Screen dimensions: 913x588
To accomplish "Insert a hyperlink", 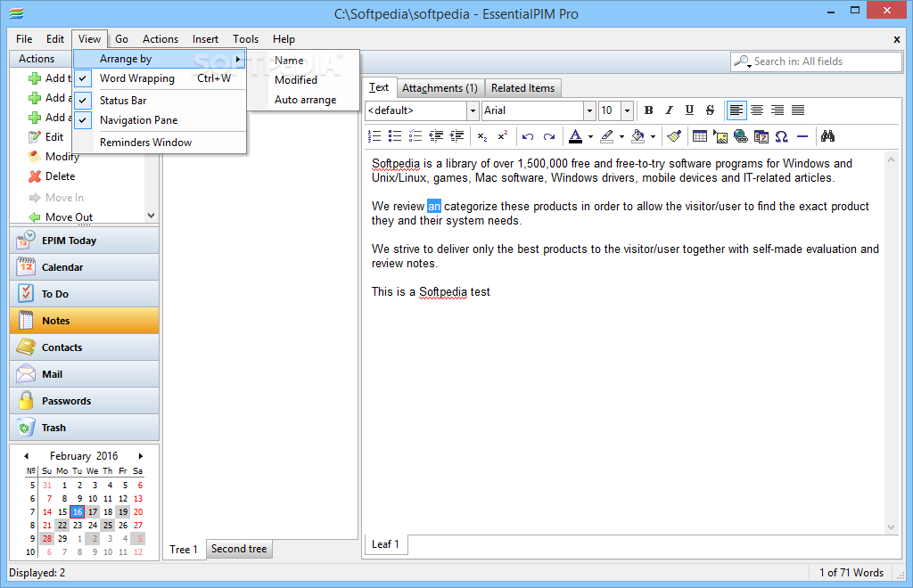I will 741,136.
